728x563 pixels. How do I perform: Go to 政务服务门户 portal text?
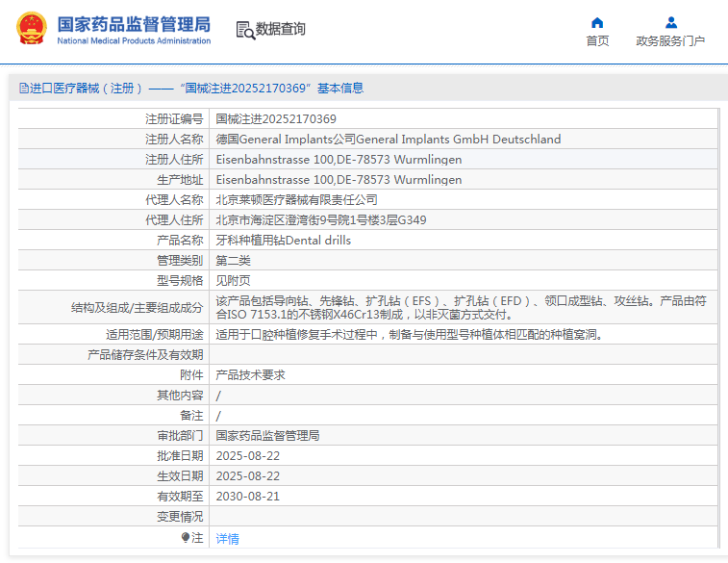click(670, 41)
